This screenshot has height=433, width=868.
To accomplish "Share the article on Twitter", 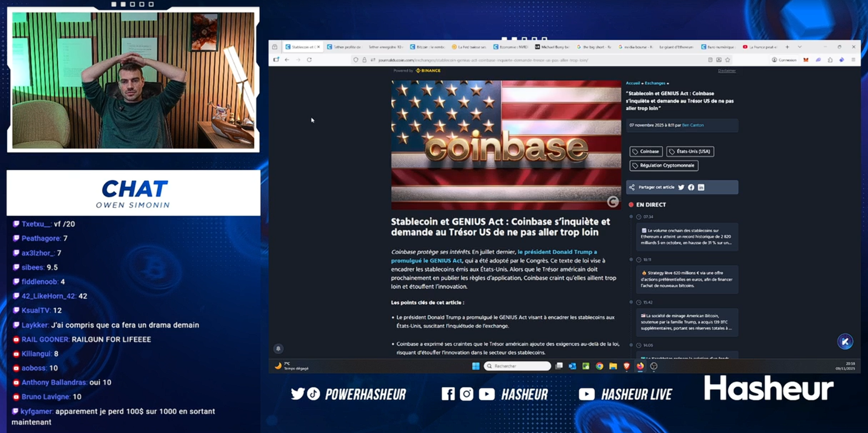I will (x=681, y=188).
